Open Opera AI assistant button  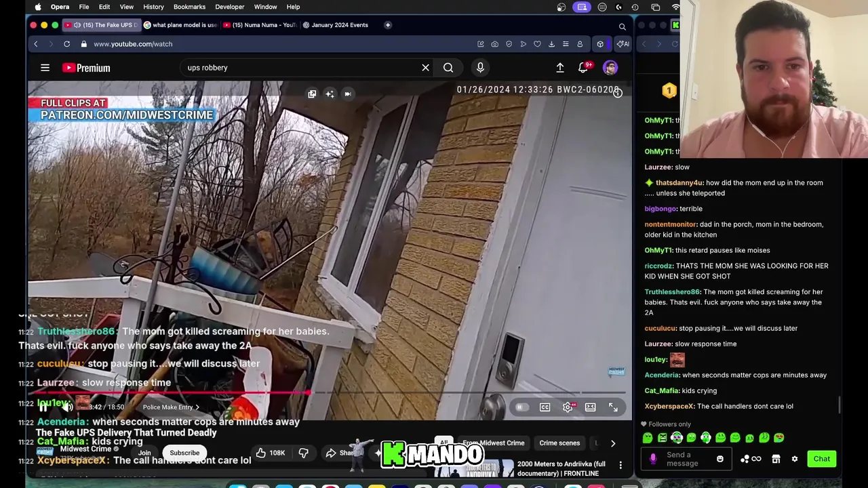tap(622, 44)
